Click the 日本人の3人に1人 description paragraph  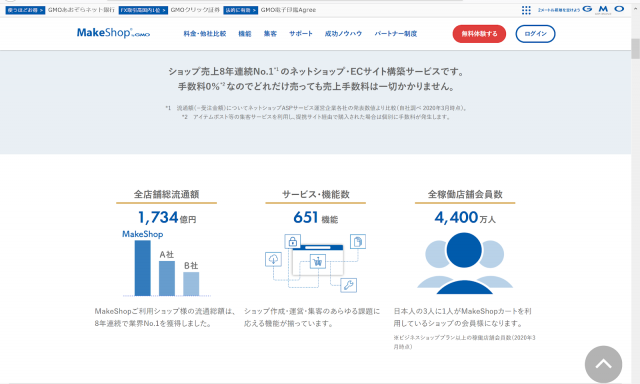coord(462,317)
